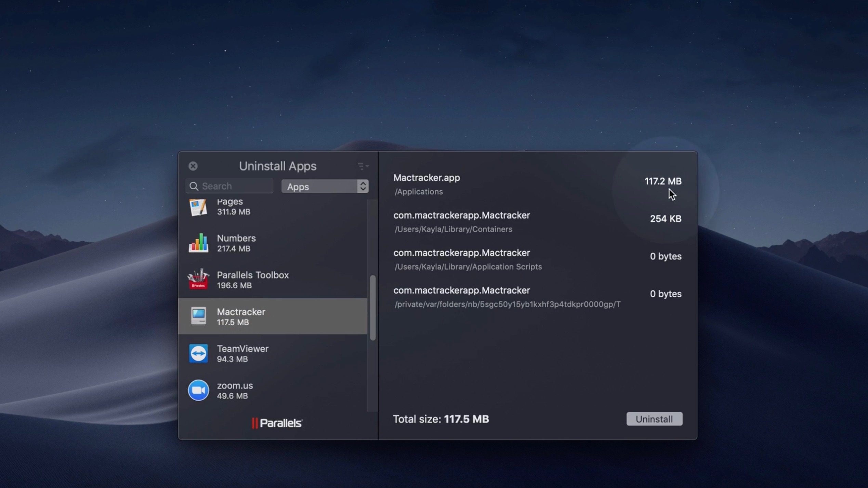
Task: Open the sort options menu icon
Action: [x=363, y=166]
